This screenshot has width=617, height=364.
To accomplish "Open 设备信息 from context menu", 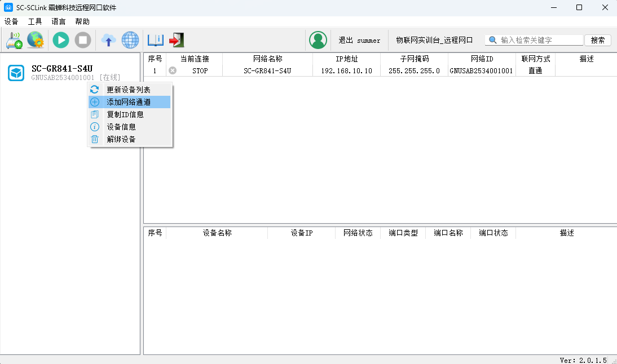I will pos(121,127).
